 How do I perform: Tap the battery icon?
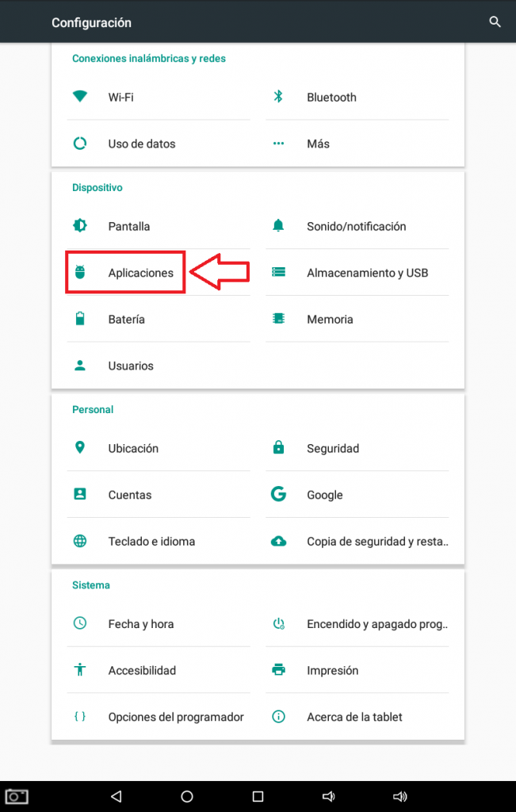click(x=79, y=319)
